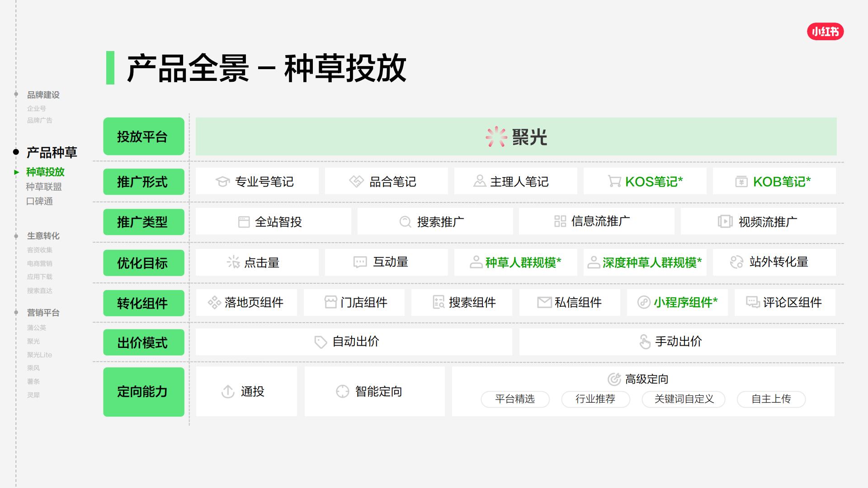Click the 推广类型 green label
This screenshot has width=868, height=488.
point(144,222)
